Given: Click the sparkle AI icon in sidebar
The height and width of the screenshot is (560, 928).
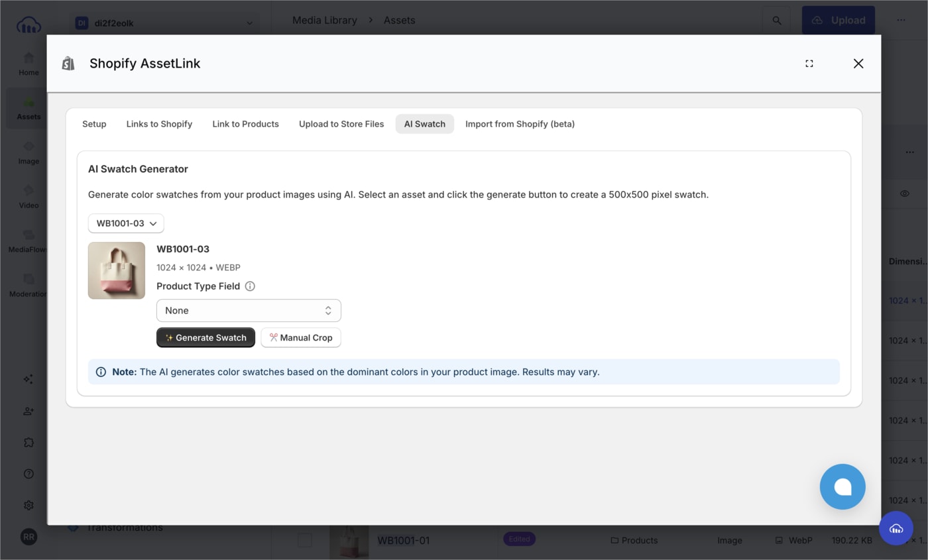Looking at the screenshot, I should coord(29,379).
